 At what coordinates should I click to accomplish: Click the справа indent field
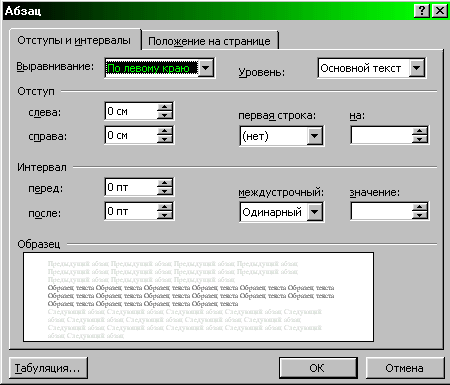(131, 135)
